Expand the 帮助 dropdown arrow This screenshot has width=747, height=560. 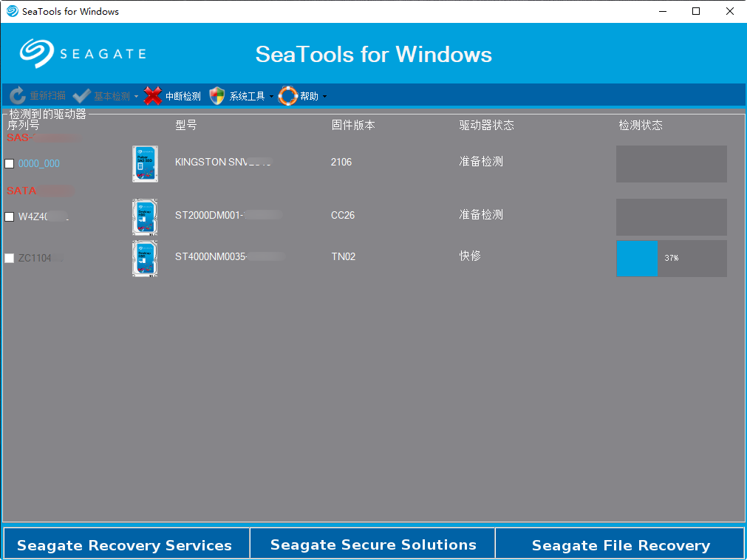(x=325, y=96)
